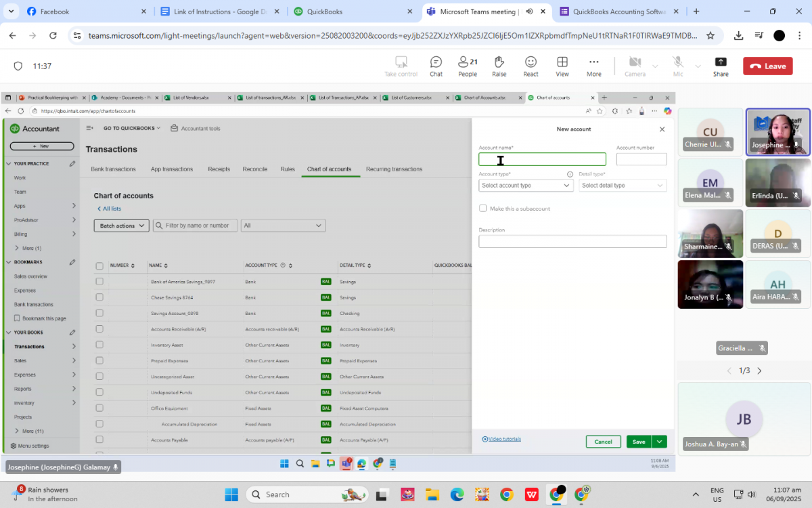Tick the select-all checkbox in table header
This screenshot has height=508, width=812.
tap(99, 266)
